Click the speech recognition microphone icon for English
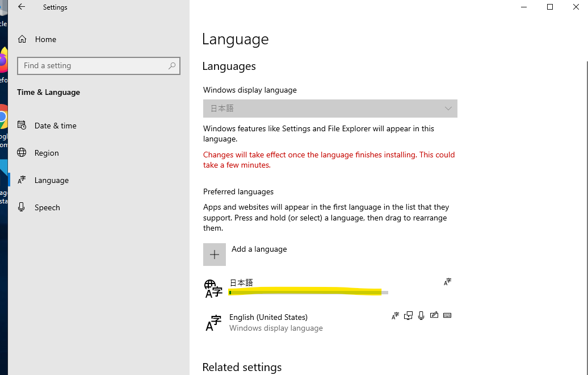 [421, 316]
